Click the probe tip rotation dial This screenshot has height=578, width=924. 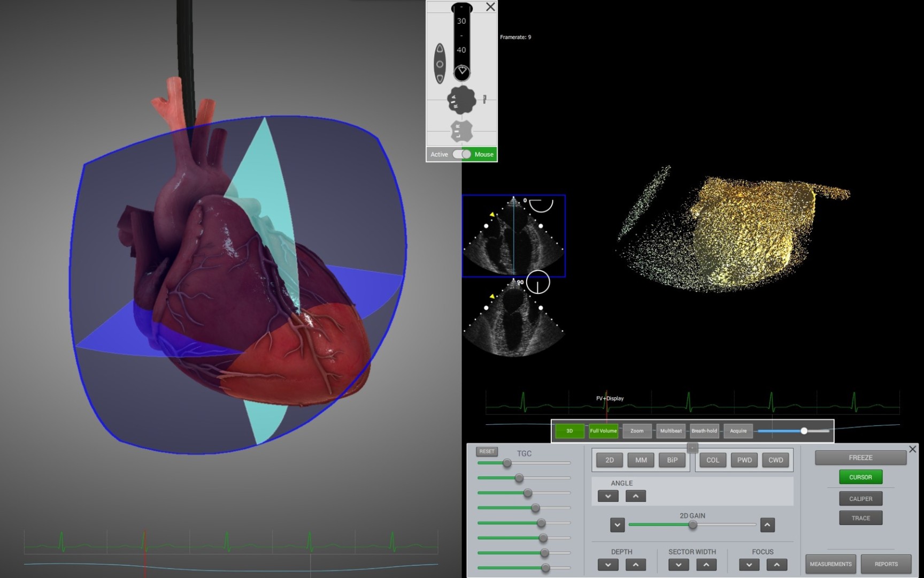(x=462, y=71)
